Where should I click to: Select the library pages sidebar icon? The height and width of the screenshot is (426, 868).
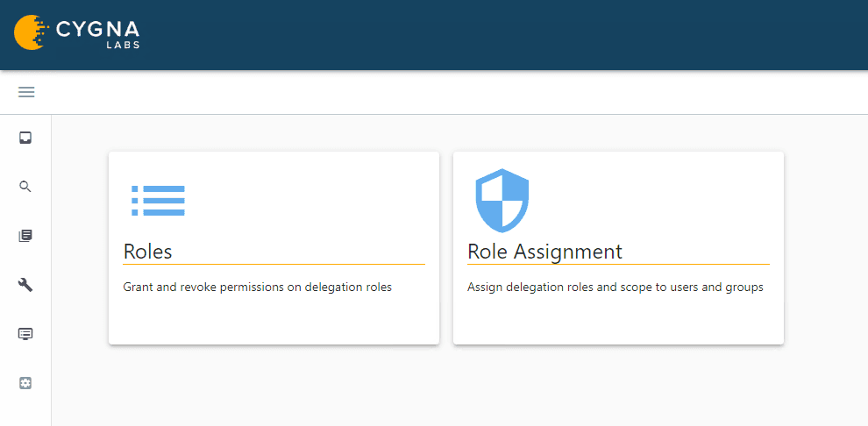25,236
